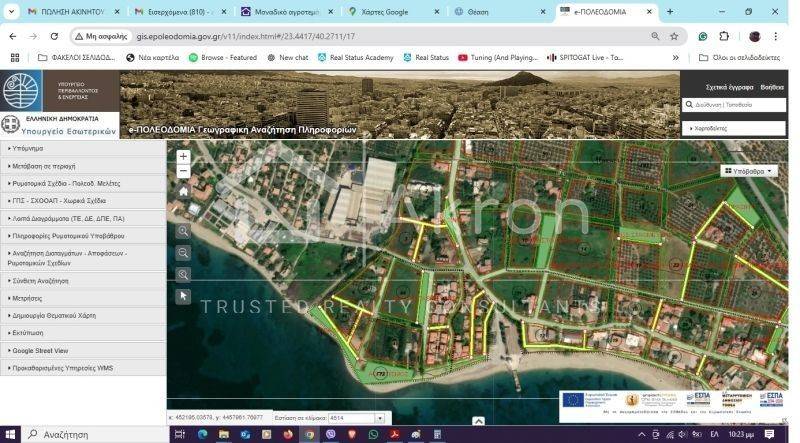This screenshot has width=800, height=443.
Task: Click the Βοήθεια help link
Action: pos(772,87)
